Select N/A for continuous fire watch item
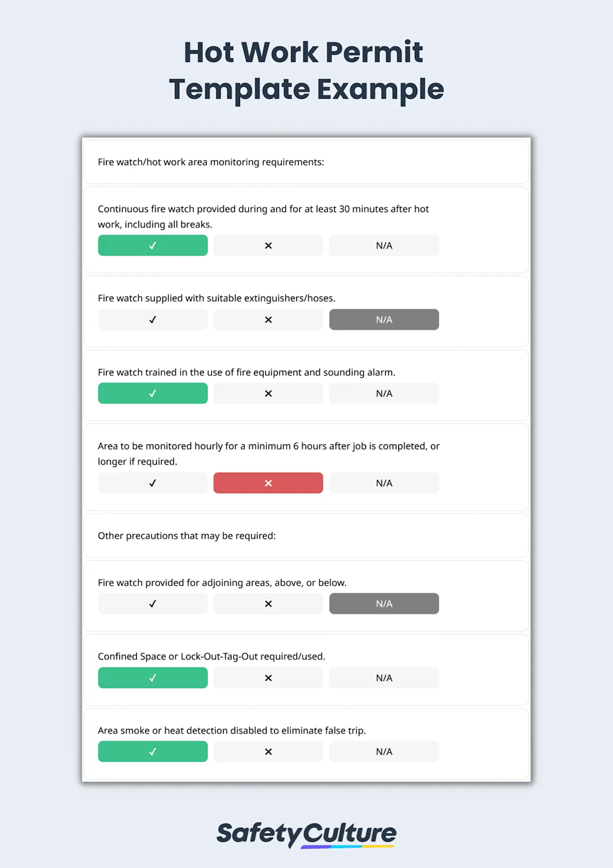 (x=384, y=245)
